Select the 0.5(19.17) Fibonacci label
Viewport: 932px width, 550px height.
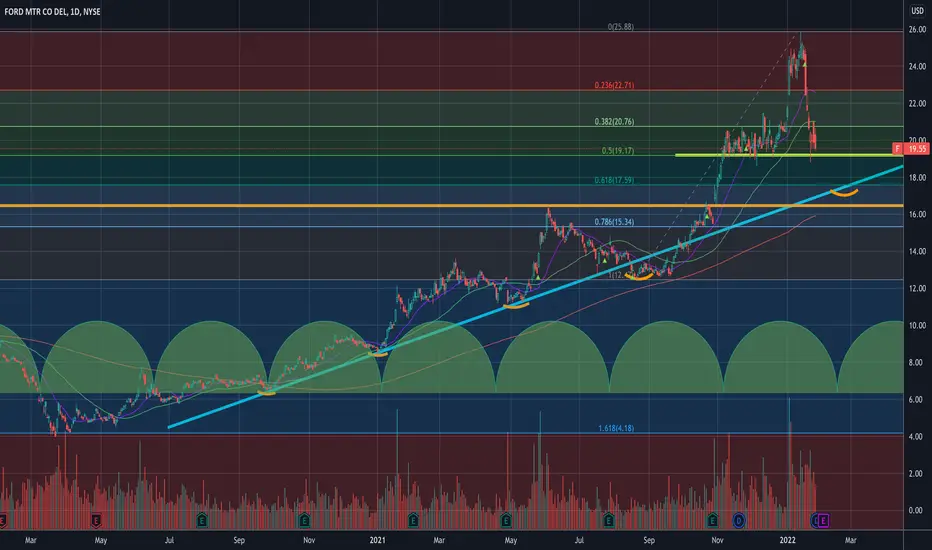(x=618, y=150)
